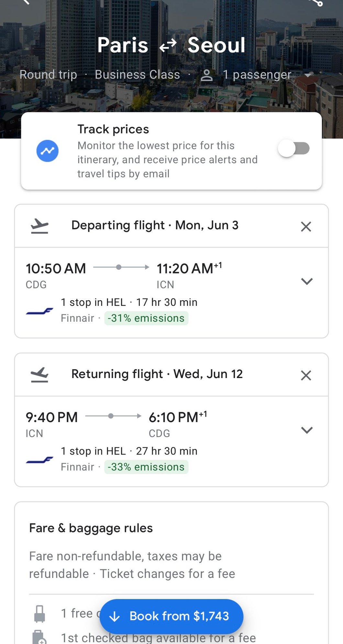The image size is (343, 644).
Task: Click the Book from $1,743 button
Action: [171, 616]
